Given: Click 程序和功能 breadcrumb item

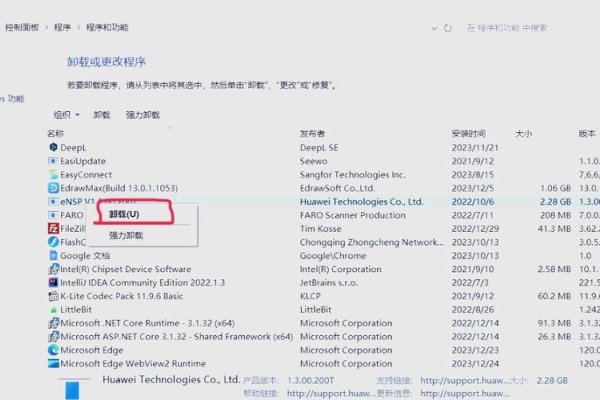Looking at the screenshot, I should tap(107, 27).
